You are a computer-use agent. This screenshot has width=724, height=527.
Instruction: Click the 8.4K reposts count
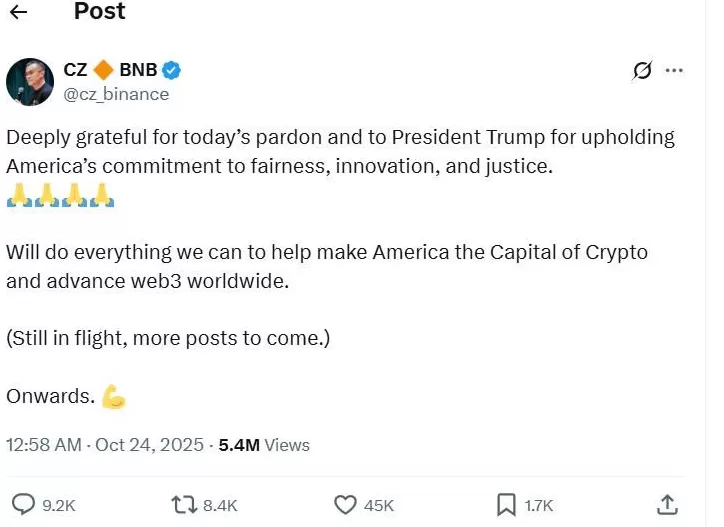pyautogui.click(x=220, y=506)
